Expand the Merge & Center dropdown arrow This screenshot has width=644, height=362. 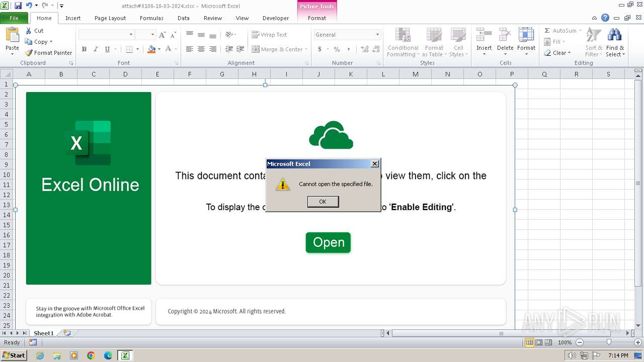click(x=306, y=49)
